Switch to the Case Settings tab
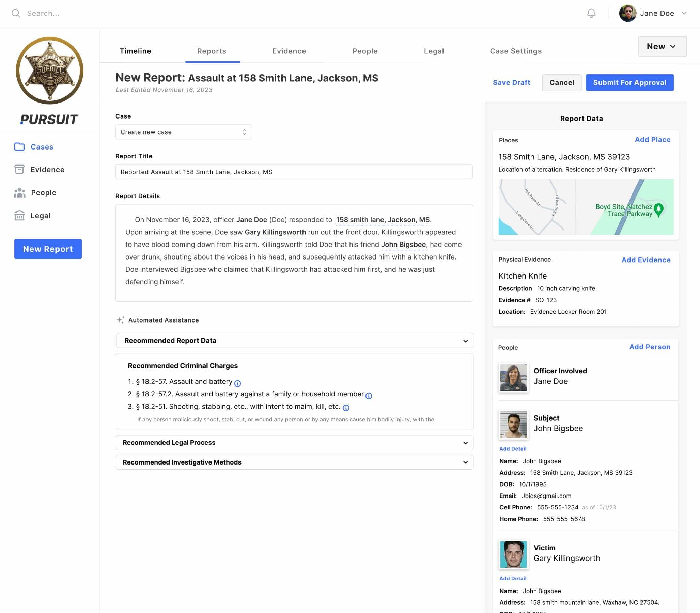 point(515,51)
